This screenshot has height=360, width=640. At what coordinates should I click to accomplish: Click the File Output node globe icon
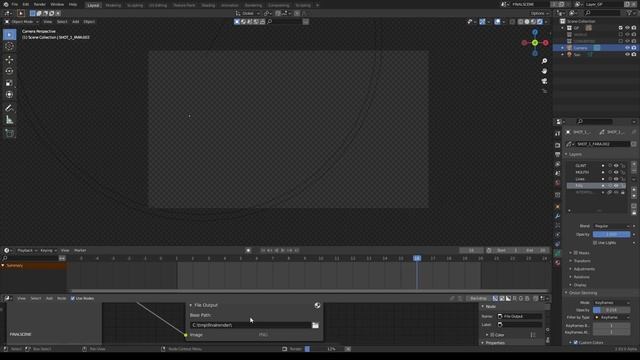click(x=317, y=305)
